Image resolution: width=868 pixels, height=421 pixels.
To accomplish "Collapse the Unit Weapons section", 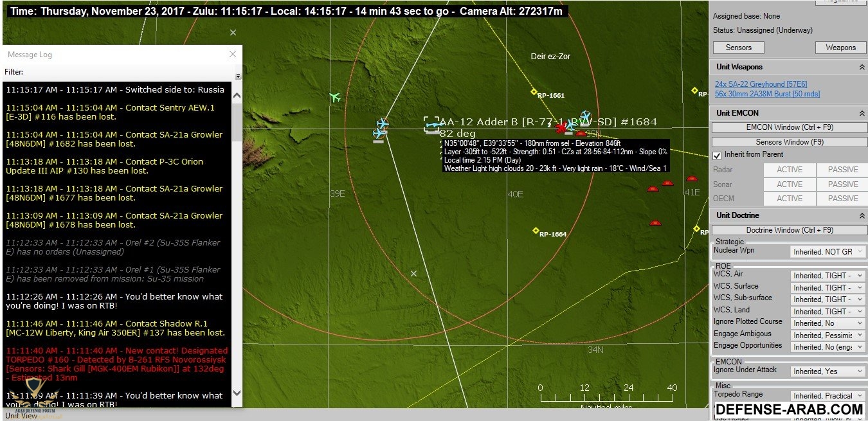I will tap(861, 67).
